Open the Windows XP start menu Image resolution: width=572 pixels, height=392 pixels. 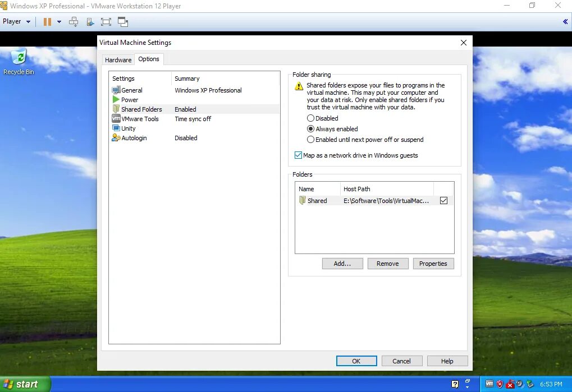(x=25, y=384)
